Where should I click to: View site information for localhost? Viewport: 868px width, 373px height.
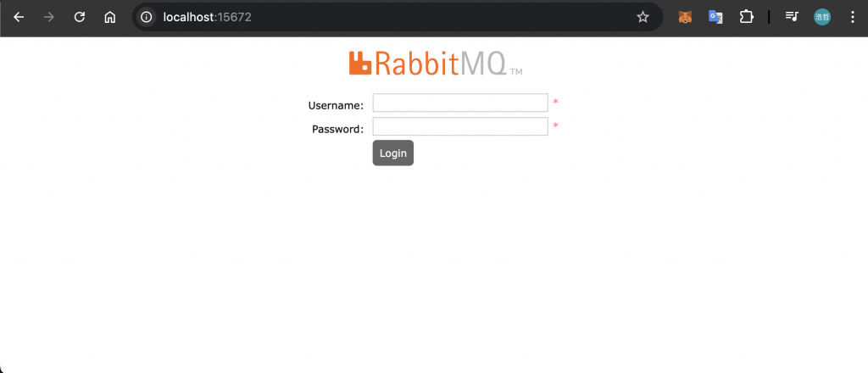146,17
